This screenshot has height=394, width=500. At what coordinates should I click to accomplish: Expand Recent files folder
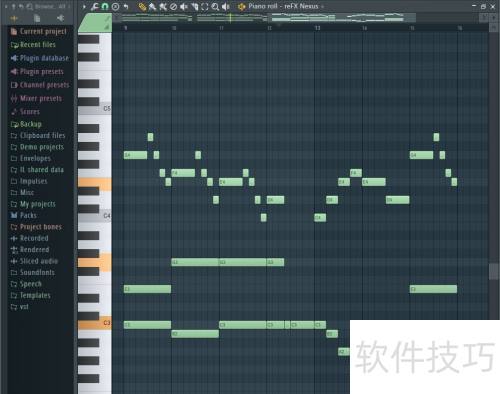33,45
